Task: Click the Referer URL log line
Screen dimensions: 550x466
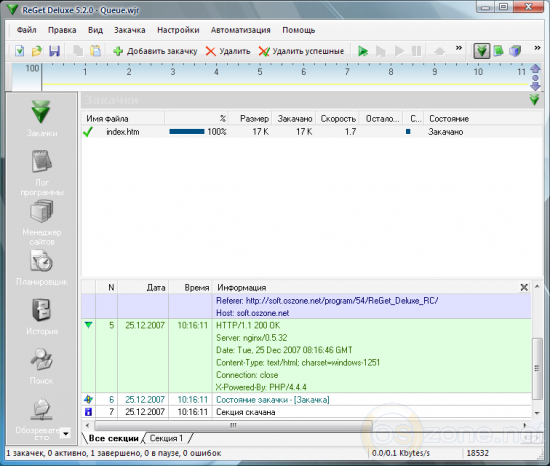Action: click(x=327, y=301)
